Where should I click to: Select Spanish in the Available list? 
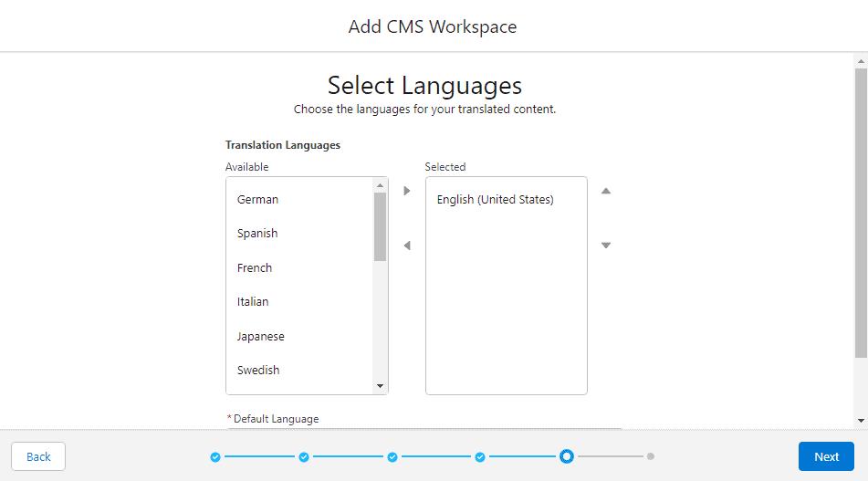click(x=257, y=234)
